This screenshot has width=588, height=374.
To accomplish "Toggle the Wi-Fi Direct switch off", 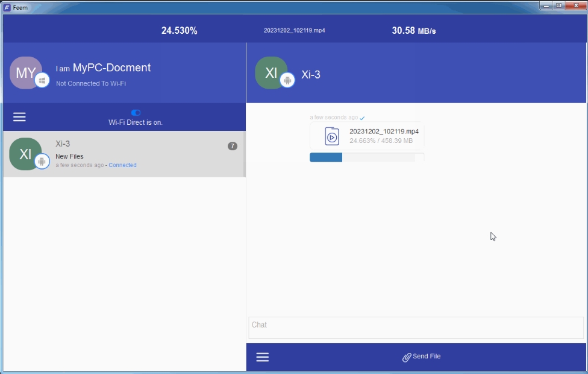I will pyautogui.click(x=136, y=113).
